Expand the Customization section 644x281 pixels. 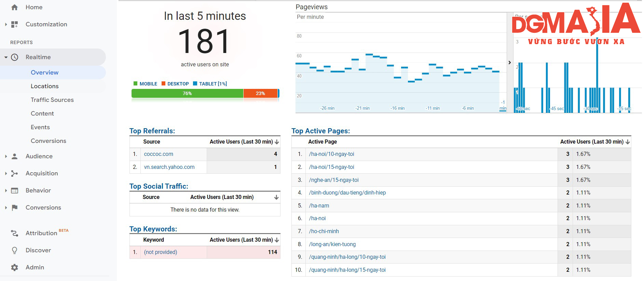tap(6, 24)
